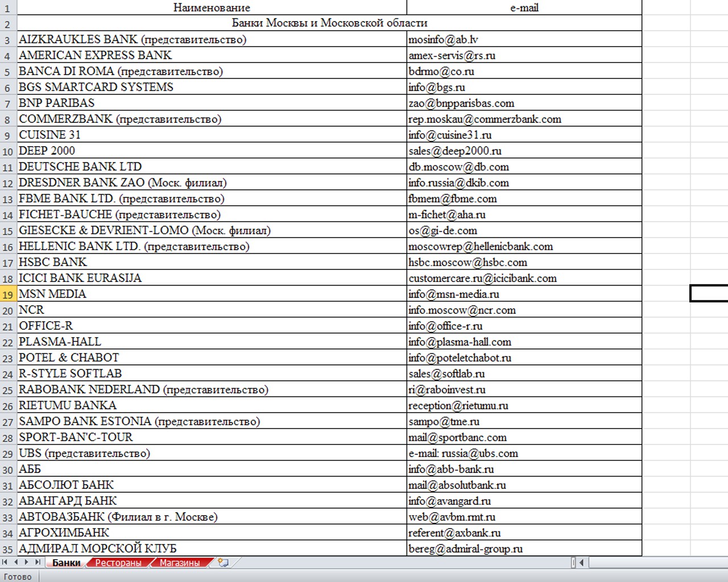728x582 pixels.
Task: Click previous sheet navigation arrow
Action: (x=16, y=562)
